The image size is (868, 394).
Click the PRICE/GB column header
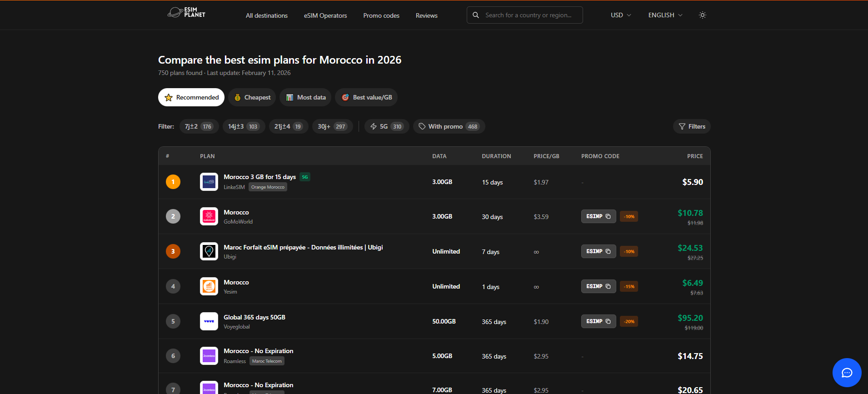pyautogui.click(x=546, y=156)
